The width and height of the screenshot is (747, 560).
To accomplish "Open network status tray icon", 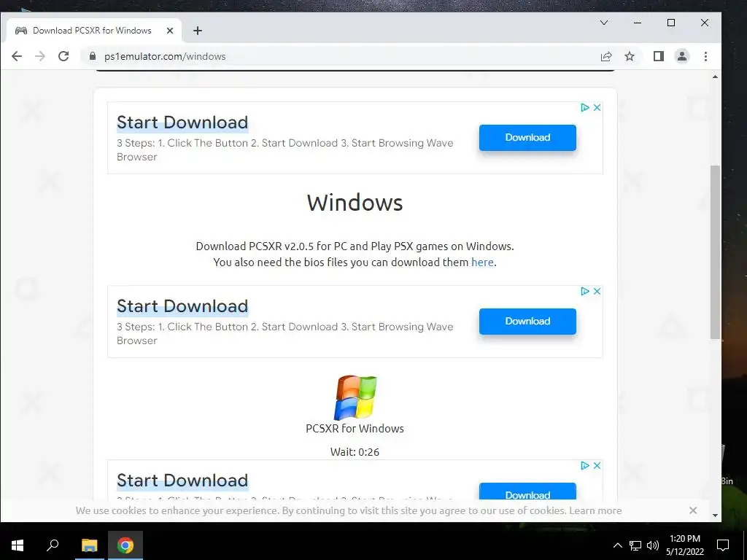I will click(x=635, y=545).
